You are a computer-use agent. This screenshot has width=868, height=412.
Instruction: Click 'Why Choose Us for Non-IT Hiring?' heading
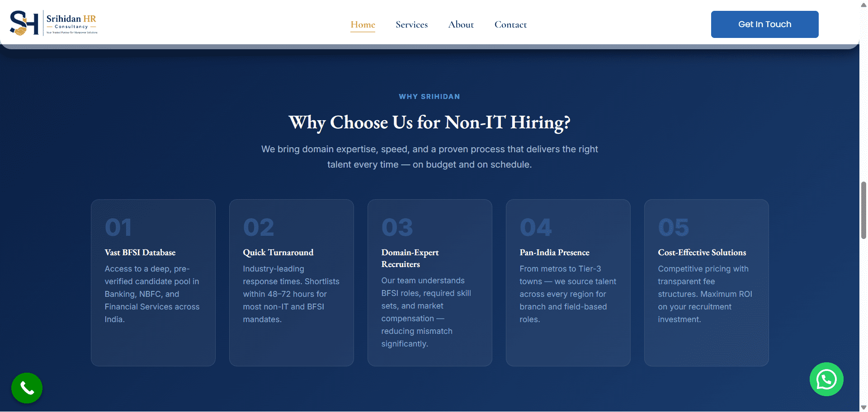429,122
